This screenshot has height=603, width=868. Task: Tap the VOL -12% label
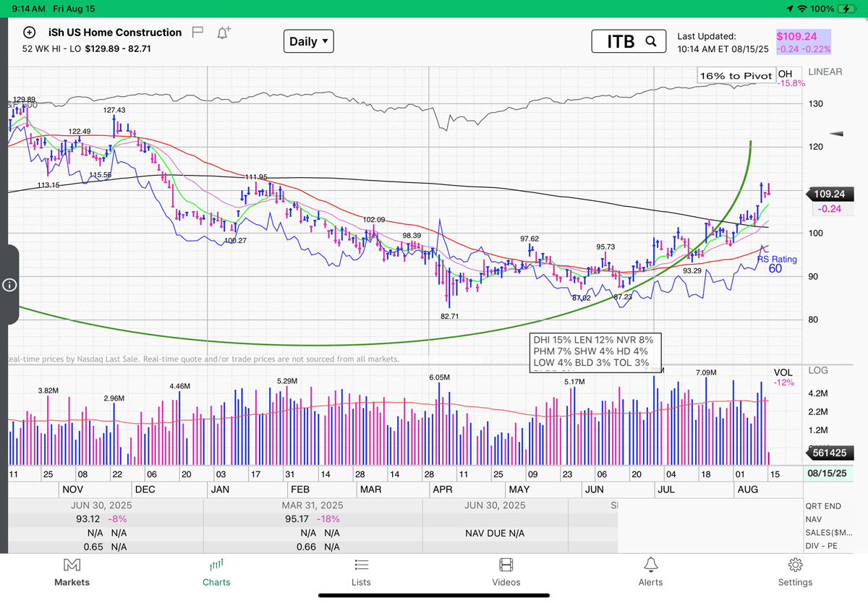(784, 376)
